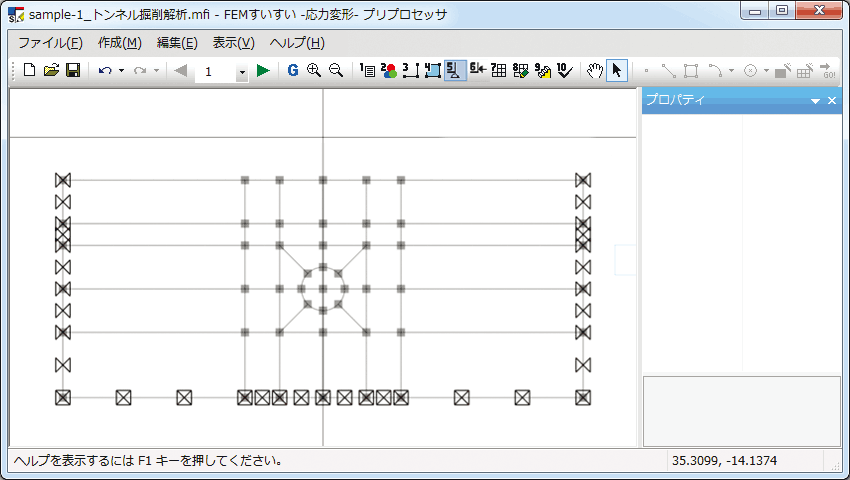Open the undo history dropdown arrow
The image size is (850, 480).
pyautogui.click(x=121, y=71)
